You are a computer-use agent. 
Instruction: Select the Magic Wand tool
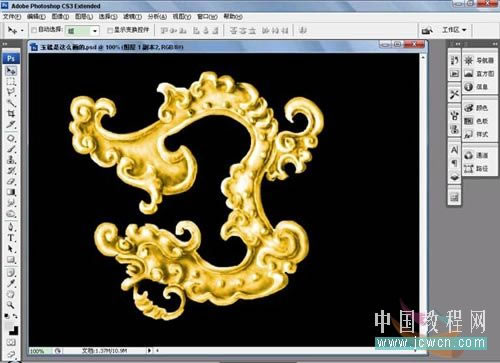[x=11, y=103]
